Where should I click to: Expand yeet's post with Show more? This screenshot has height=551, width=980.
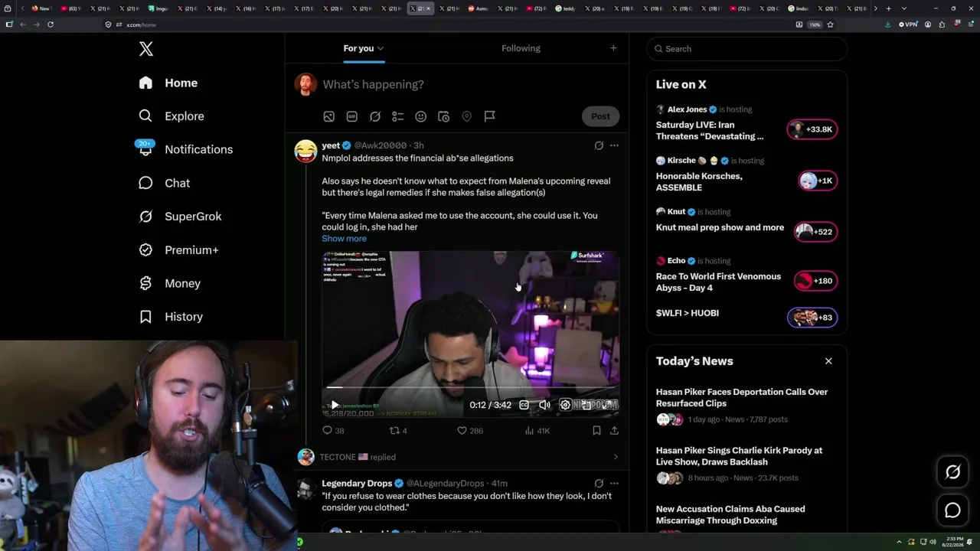(x=344, y=239)
